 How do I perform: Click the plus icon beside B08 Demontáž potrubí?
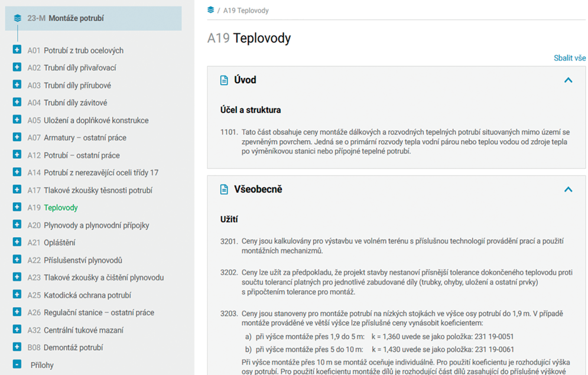pos(17,347)
